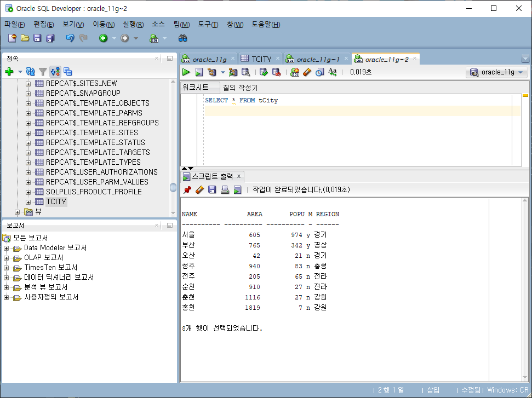The height and width of the screenshot is (398, 532).
Task: Expand the TCITY table node
Action: [28, 202]
